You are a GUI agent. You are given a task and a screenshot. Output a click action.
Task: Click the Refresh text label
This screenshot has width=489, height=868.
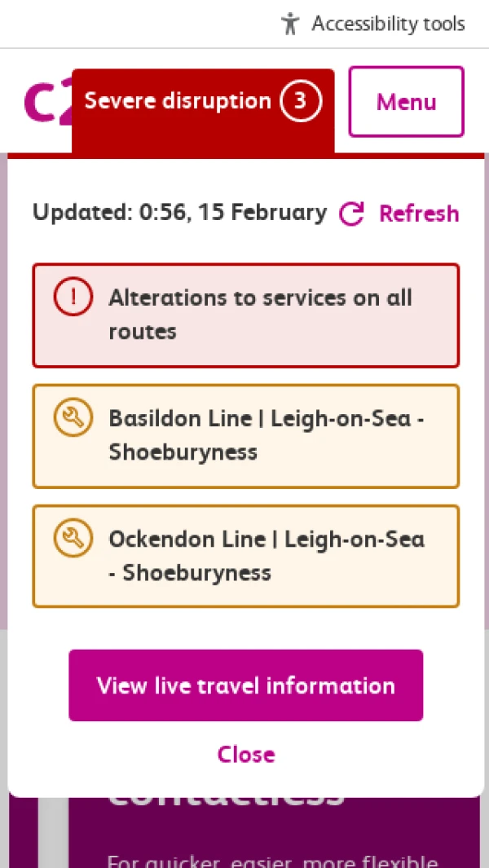tap(419, 214)
